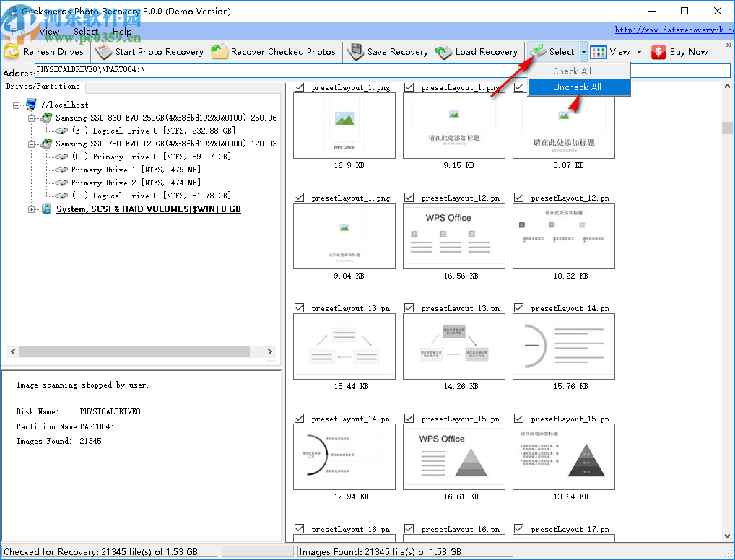Uncheck the presetLayout_13 15.44 KB checkbox

[x=299, y=308]
